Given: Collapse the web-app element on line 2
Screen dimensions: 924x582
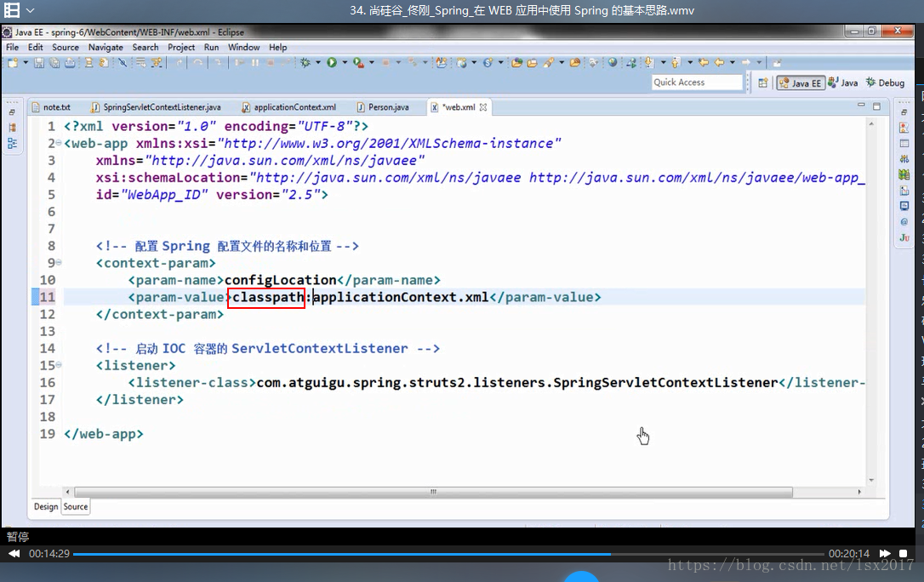Looking at the screenshot, I should point(59,143).
